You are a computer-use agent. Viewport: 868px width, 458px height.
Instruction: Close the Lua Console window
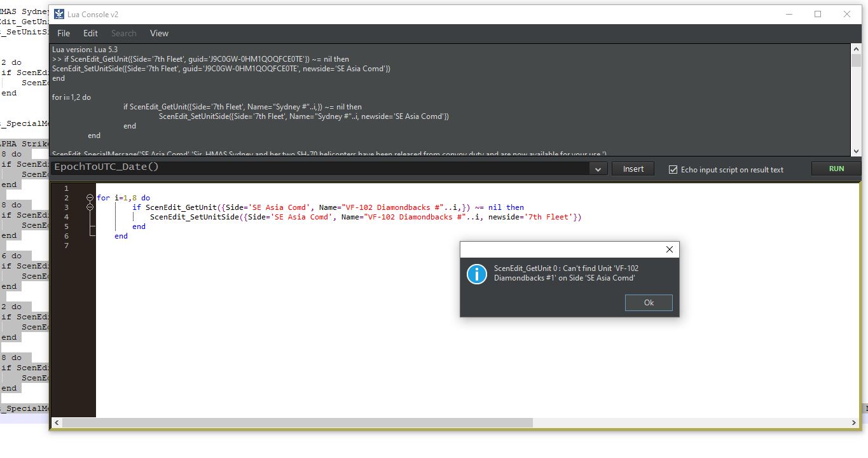coord(847,14)
